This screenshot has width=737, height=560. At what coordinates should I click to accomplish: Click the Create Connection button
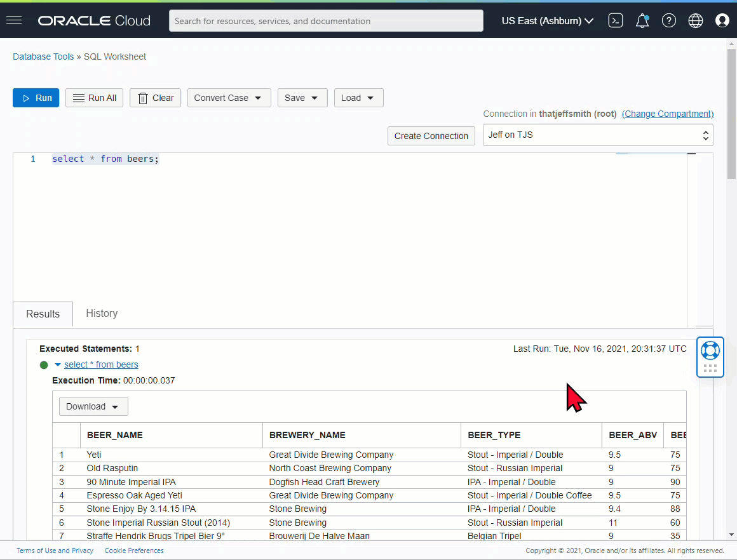coord(431,136)
